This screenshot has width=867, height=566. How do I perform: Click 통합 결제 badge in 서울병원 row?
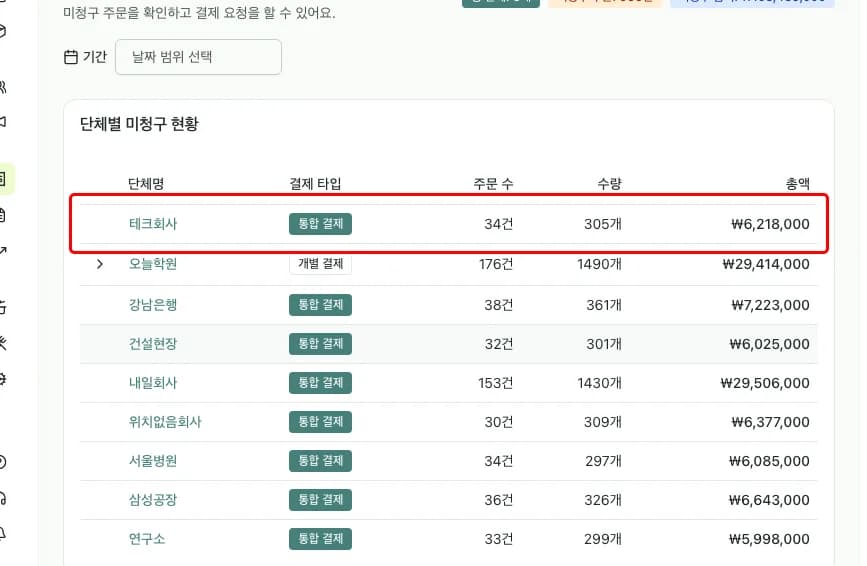(320, 460)
